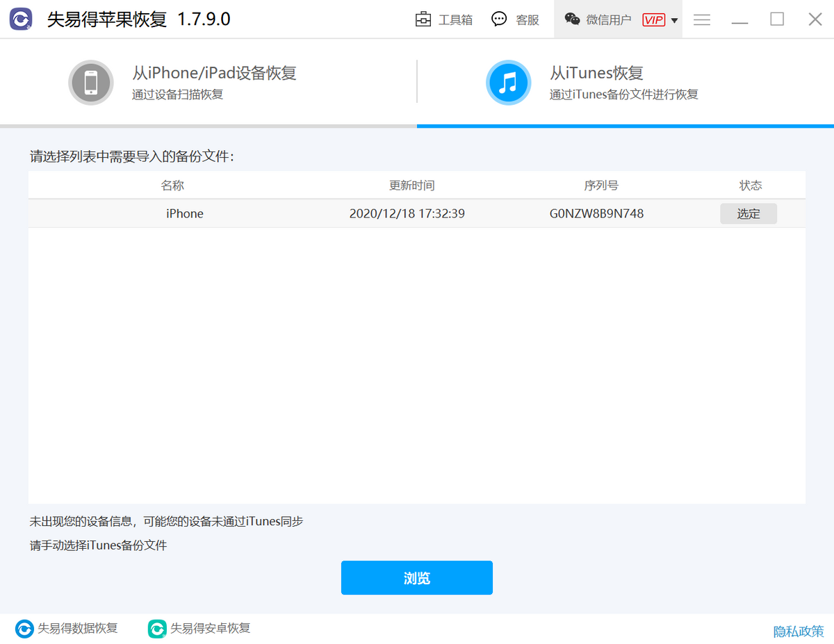Click the 名称 column header
The height and width of the screenshot is (644, 834).
[172, 185]
